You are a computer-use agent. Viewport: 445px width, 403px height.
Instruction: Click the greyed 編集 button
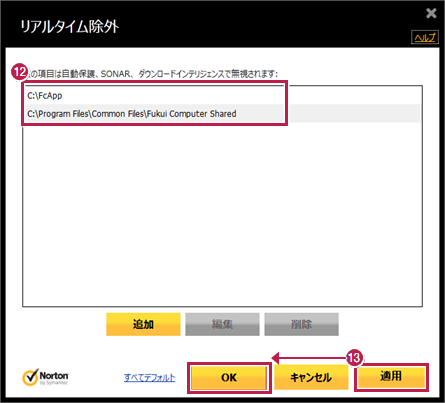coord(222,324)
